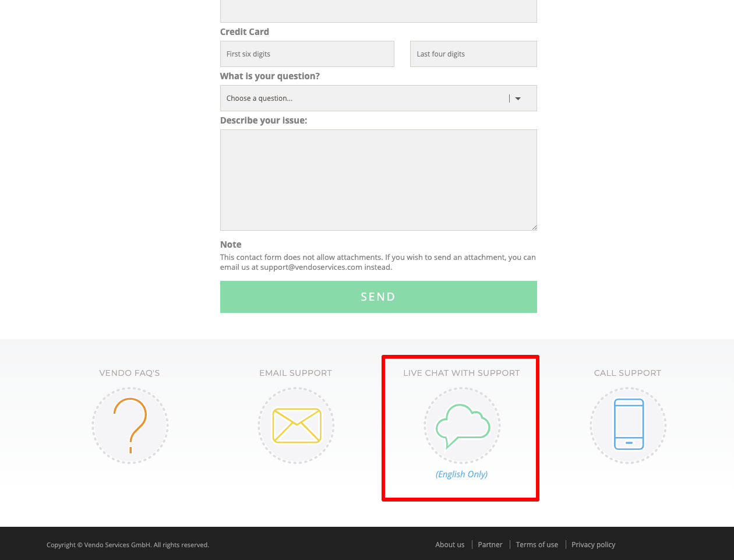Focus the 'First six digits' field
This screenshot has height=560, width=734.
(307, 54)
